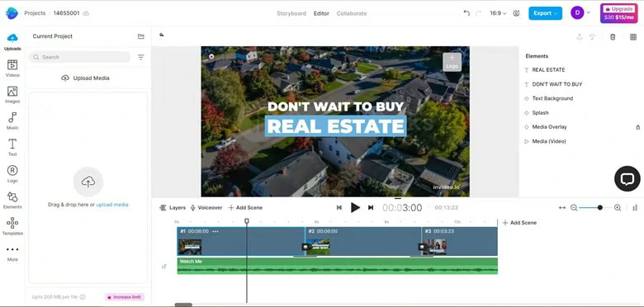The width and height of the screenshot is (644, 307).
Task: Click the zoom in magnifier
Action: click(x=618, y=208)
